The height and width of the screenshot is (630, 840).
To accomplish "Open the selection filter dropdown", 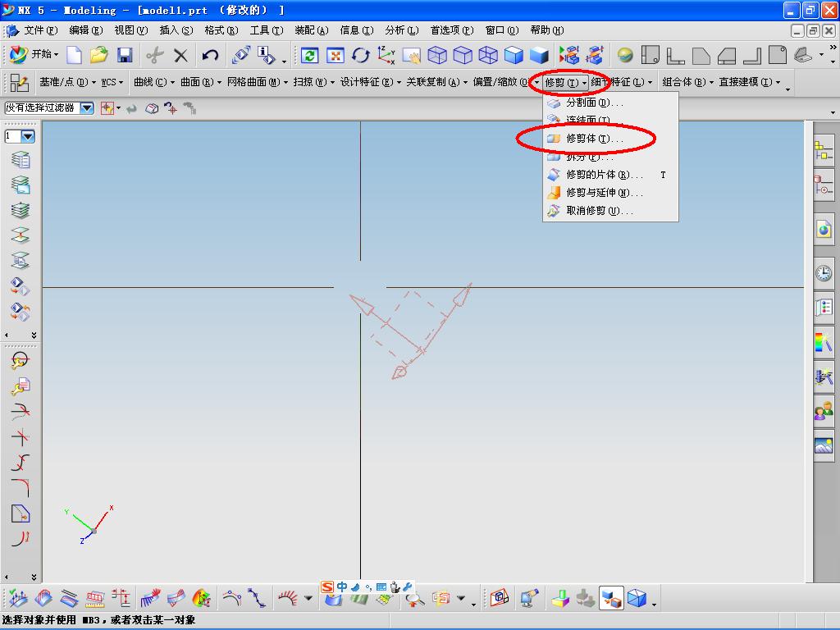I will point(87,108).
